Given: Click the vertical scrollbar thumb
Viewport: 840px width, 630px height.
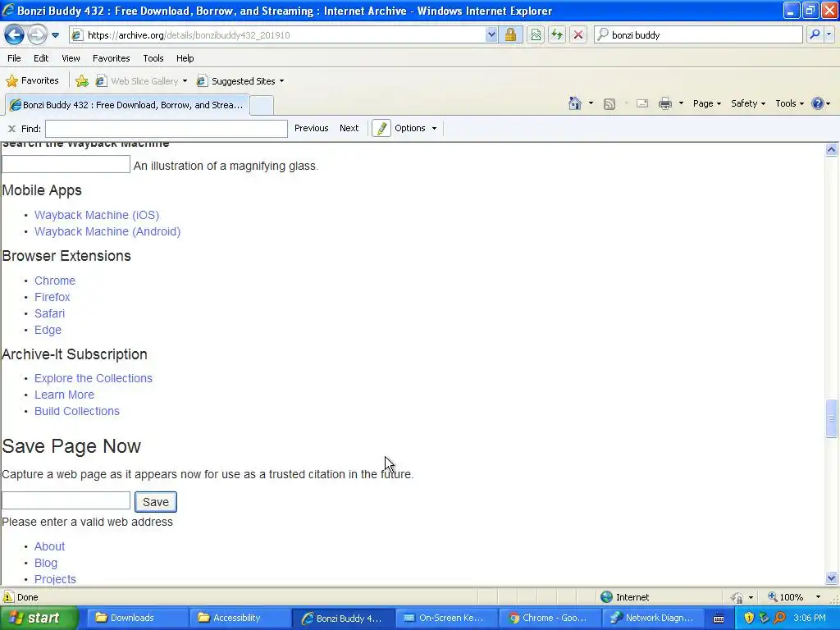Looking at the screenshot, I should [831, 418].
